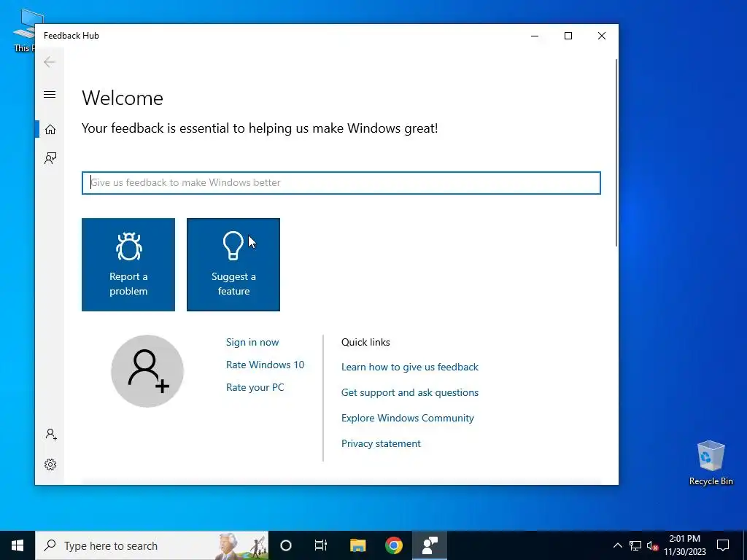Open Get support and ask questions

[410, 392]
